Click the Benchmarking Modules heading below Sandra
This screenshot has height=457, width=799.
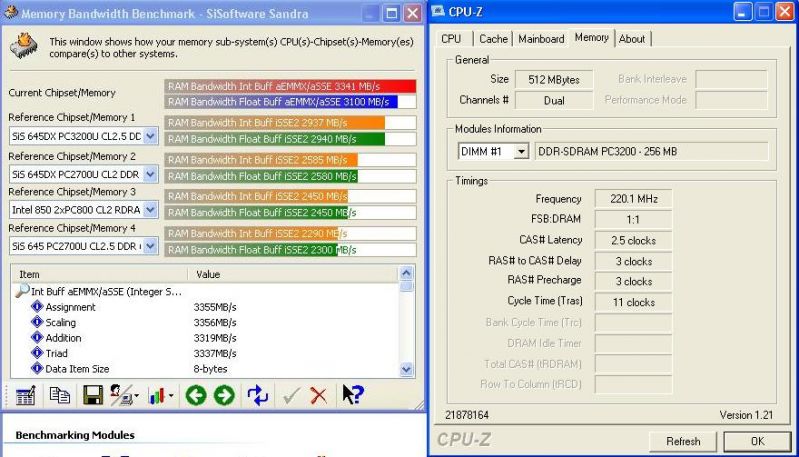pyautogui.click(x=75, y=435)
